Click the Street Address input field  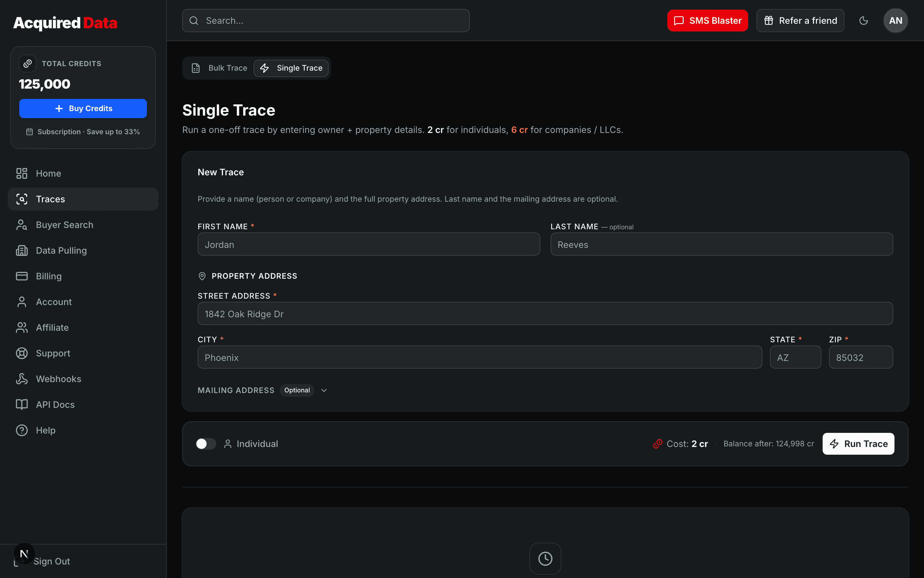click(545, 313)
